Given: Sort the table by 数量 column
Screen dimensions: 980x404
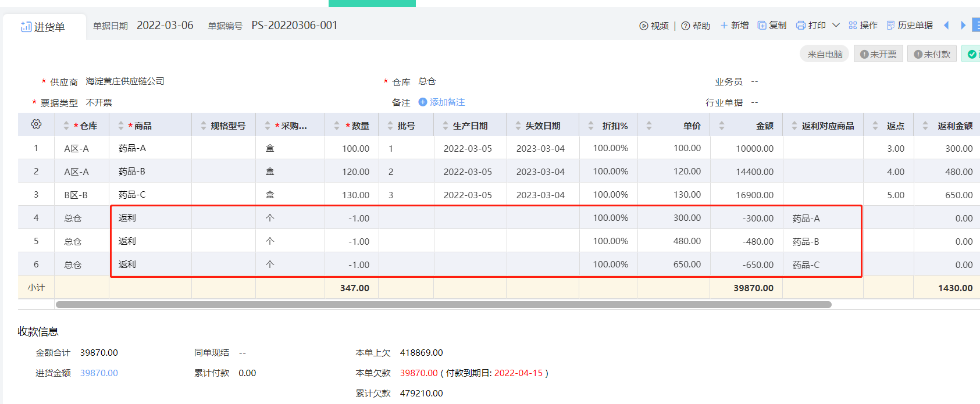Looking at the screenshot, I should pos(337,126).
